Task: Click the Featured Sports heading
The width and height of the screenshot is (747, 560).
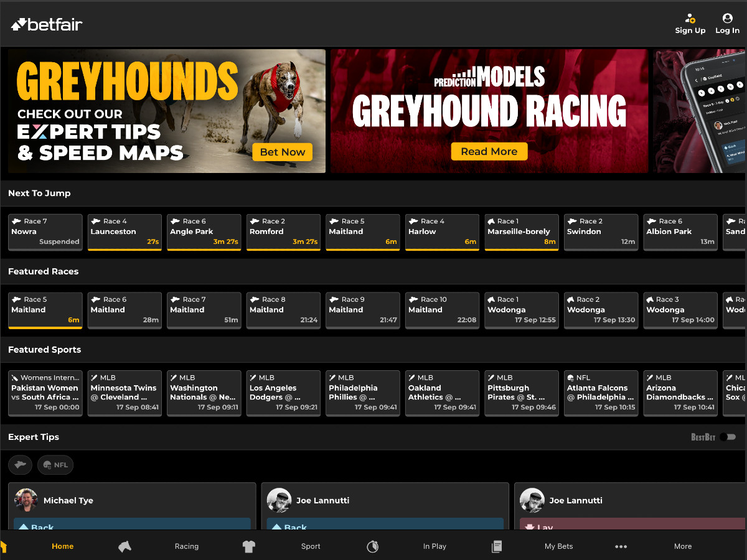Action: click(x=45, y=350)
